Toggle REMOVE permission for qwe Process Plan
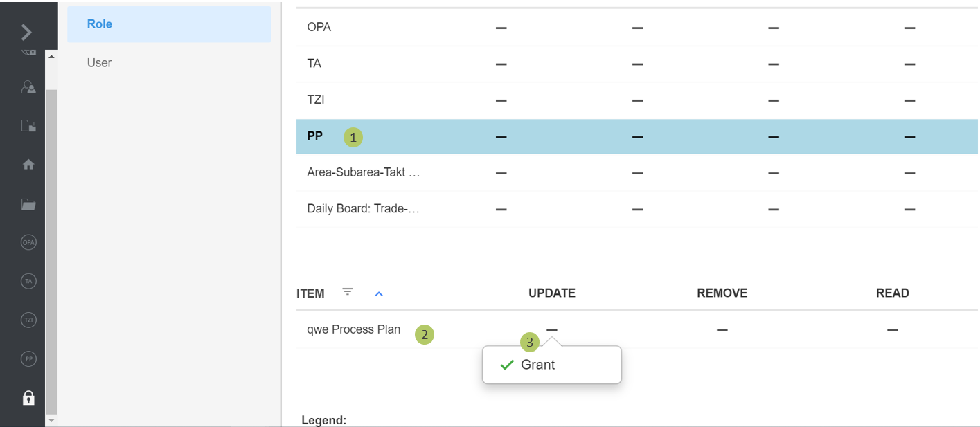980x427 pixels. coord(722,330)
